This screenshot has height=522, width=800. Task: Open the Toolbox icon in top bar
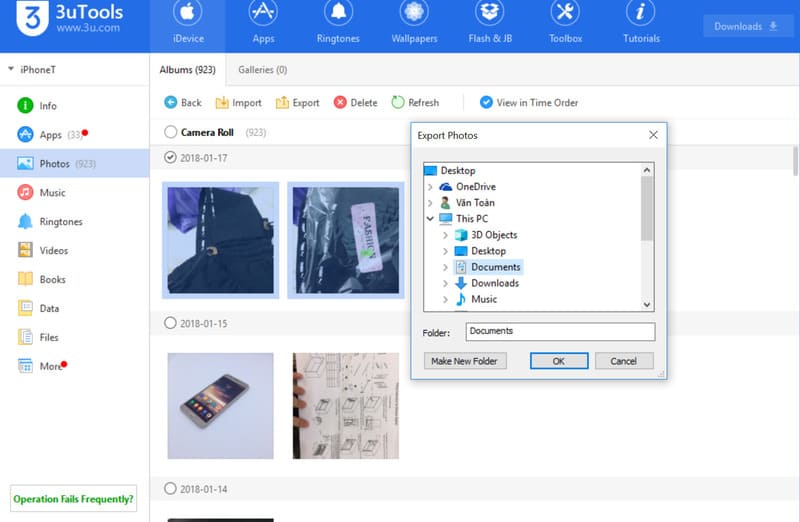[564, 14]
